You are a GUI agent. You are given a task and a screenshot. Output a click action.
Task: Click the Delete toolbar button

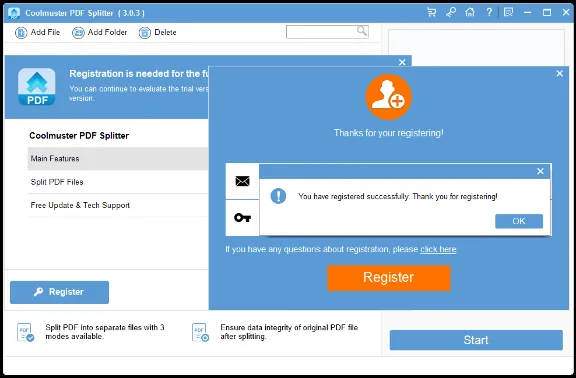pyautogui.click(x=158, y=32)
